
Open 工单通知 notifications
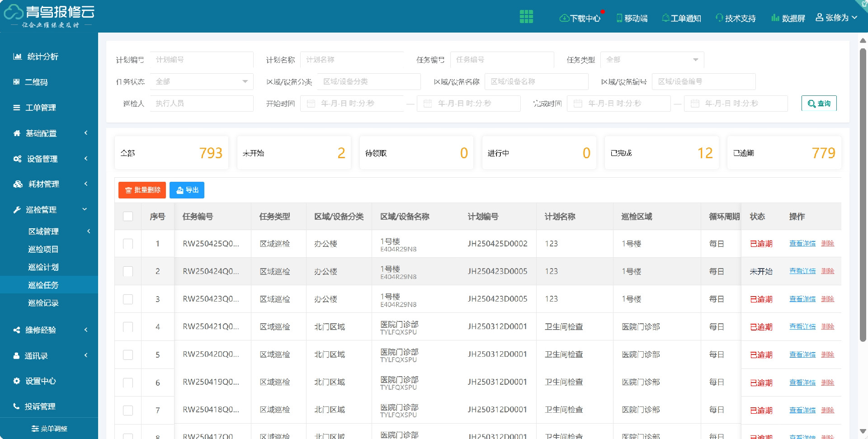click(x=681, y=18)
